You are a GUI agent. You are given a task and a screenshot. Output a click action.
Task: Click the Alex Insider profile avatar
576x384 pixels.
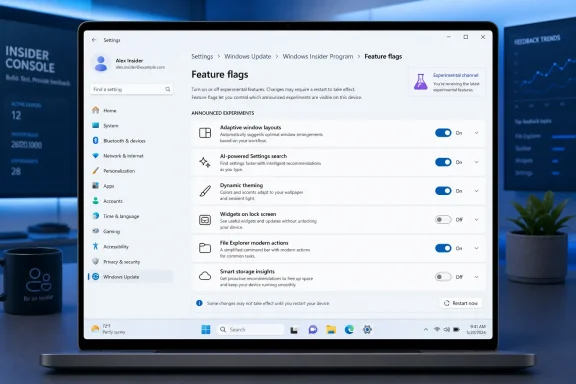(101, 63)
